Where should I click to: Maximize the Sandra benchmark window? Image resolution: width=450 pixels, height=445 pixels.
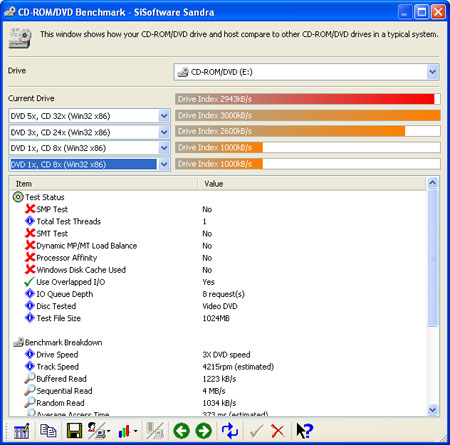click(x=421, y=12)
